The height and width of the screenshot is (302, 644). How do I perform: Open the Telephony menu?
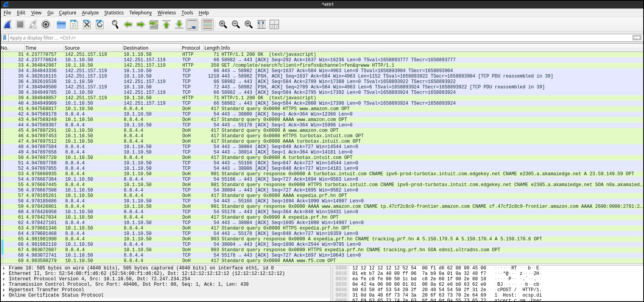pyautogui.click(x=140, y=12)
